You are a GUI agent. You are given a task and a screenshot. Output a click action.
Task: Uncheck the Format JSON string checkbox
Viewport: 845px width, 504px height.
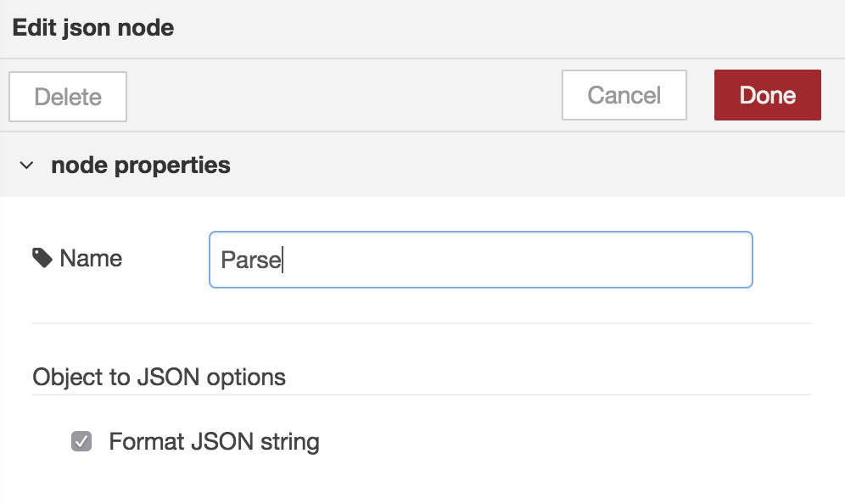point(81,441)
